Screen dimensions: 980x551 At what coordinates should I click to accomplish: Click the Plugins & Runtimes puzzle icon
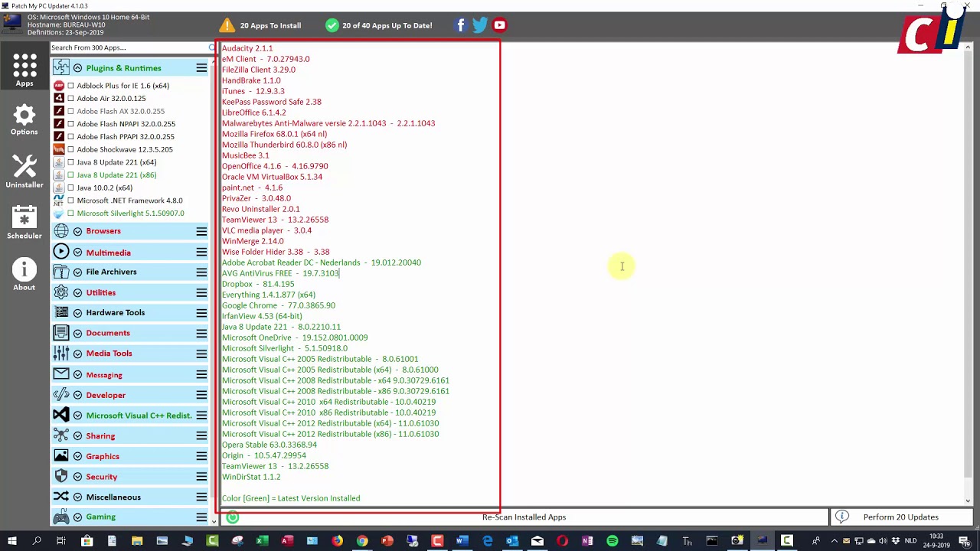pos(61,67)
